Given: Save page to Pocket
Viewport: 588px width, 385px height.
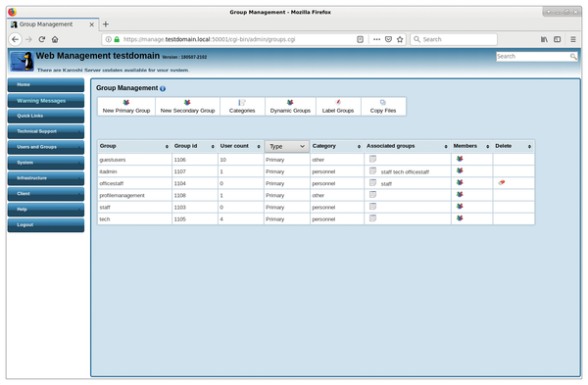Looking at the screenshot, I should click(x=388, y=39).
